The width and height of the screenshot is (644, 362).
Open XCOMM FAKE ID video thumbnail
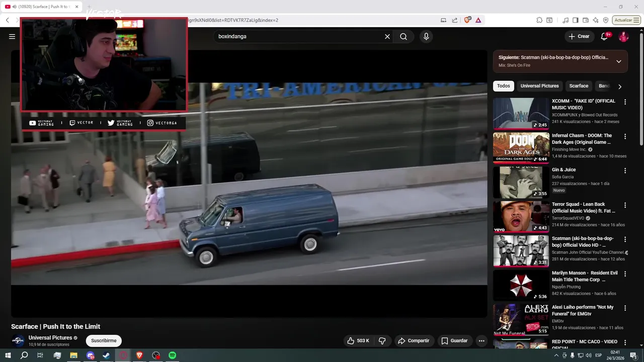coord(521,113)
